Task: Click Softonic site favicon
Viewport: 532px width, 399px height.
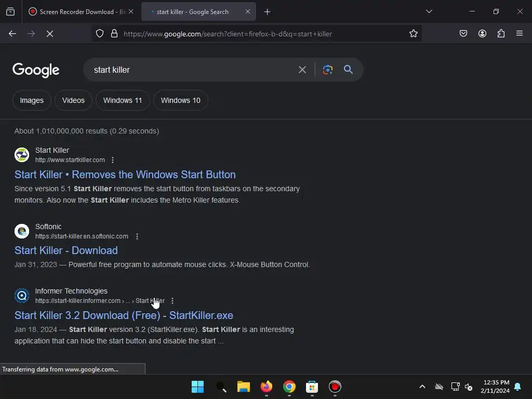Action: point(22,231)
